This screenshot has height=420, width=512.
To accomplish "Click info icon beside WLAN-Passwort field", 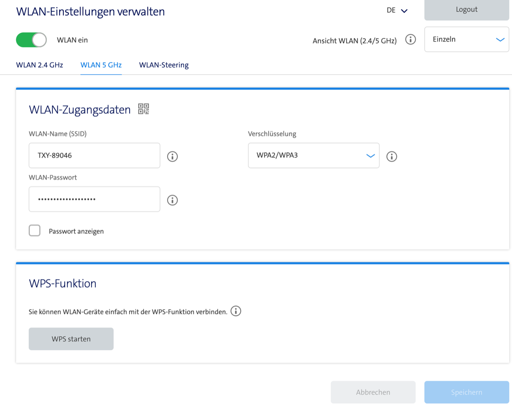I will click(172, 200).
